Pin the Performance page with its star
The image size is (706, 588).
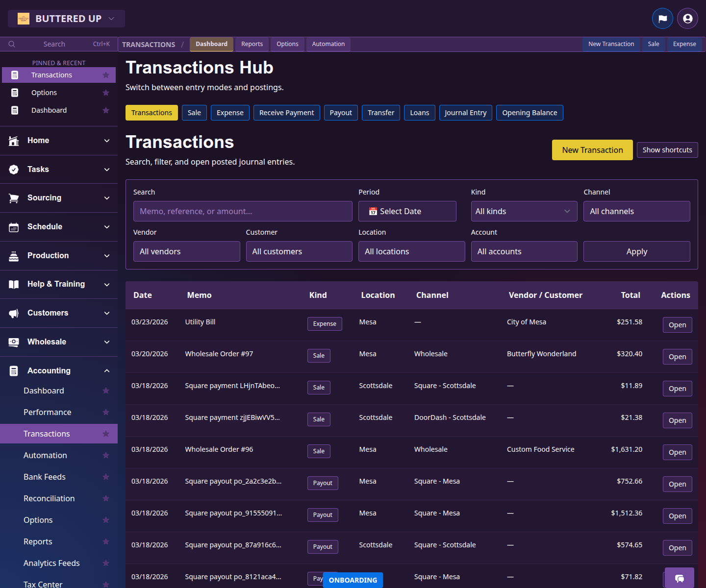[x=106, y=412]
